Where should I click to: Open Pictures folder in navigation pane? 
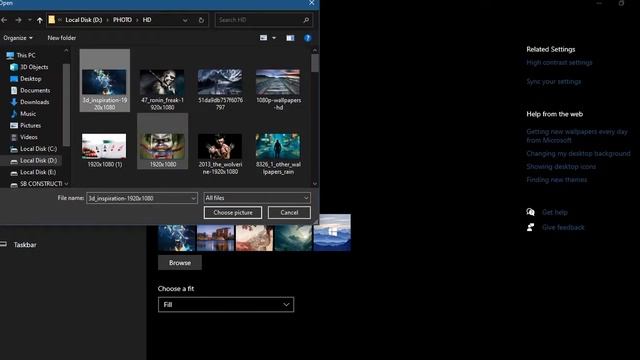coord(30,125)
